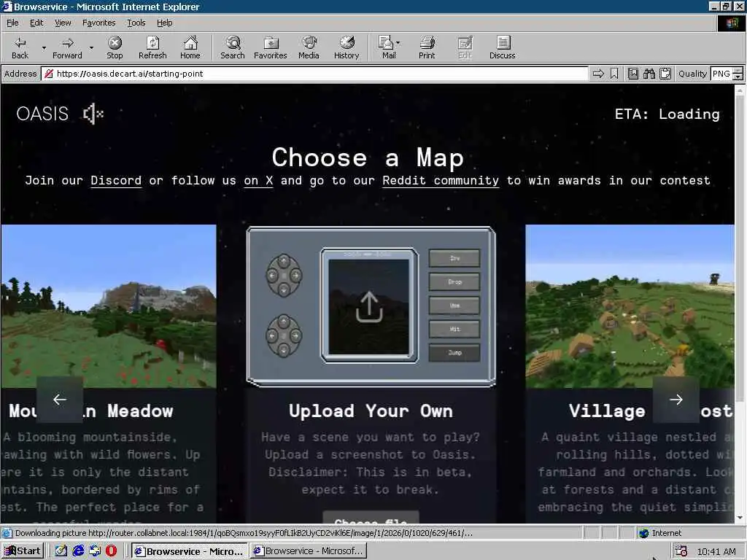Switch to the first Browservice taskbar window
This screenshot has width=747, height=560.
190,551
